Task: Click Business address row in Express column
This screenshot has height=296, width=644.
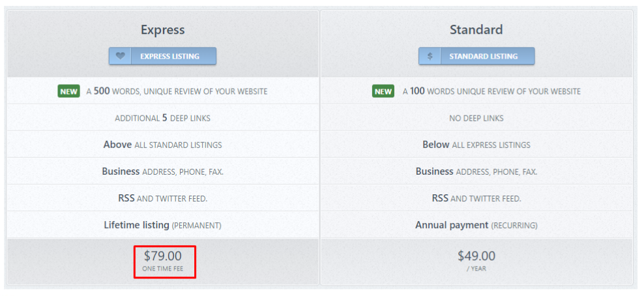Action: 162,171
